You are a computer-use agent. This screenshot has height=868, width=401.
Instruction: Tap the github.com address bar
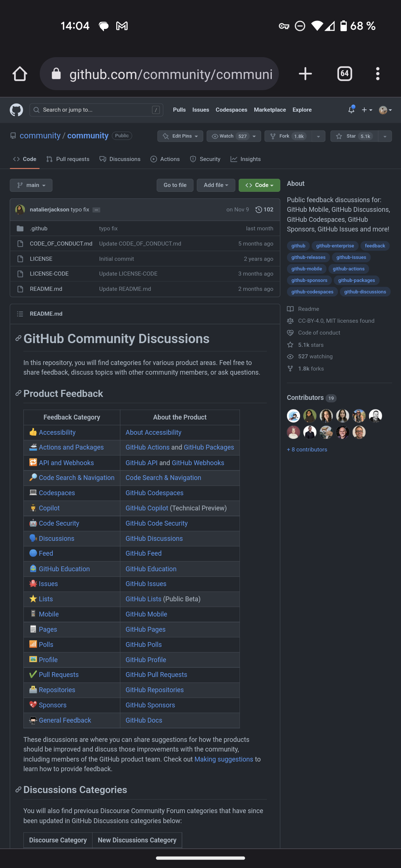click(x=159, y=74)
